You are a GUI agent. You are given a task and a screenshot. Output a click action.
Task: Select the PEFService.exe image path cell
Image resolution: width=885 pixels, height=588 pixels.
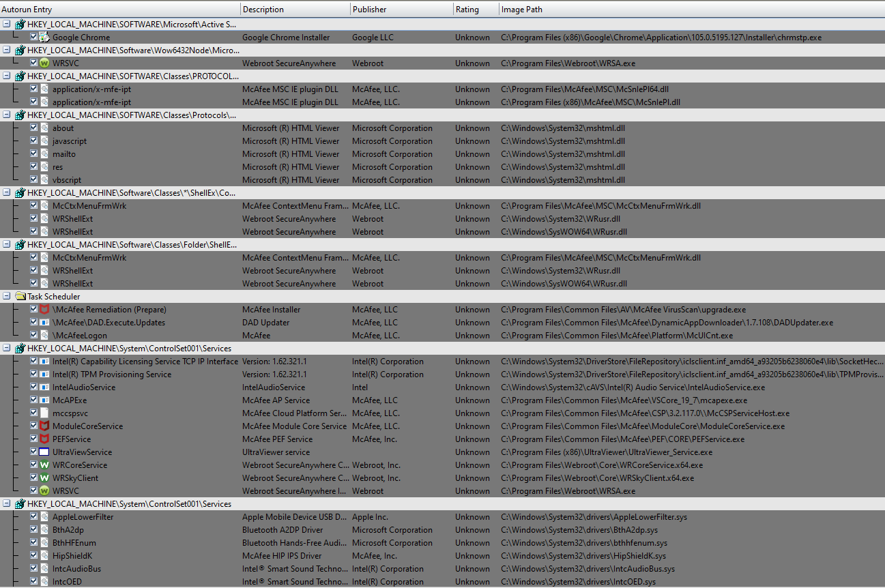click(x=623, y=439)
